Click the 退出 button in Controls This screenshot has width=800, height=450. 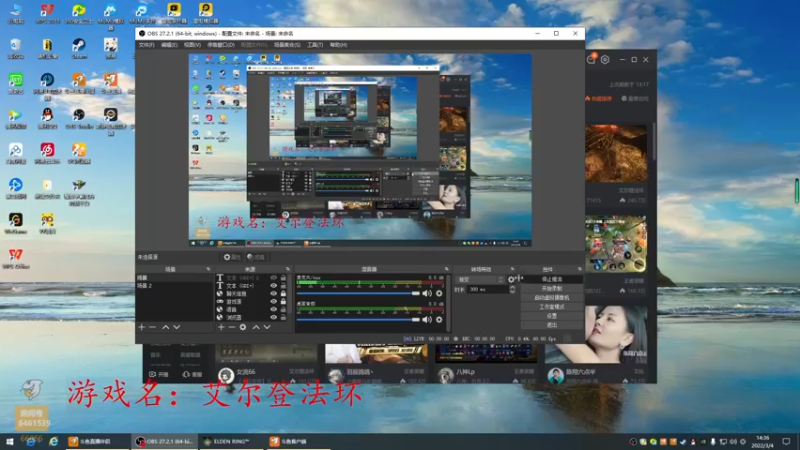pyautogui.click(x=552, y=325)
